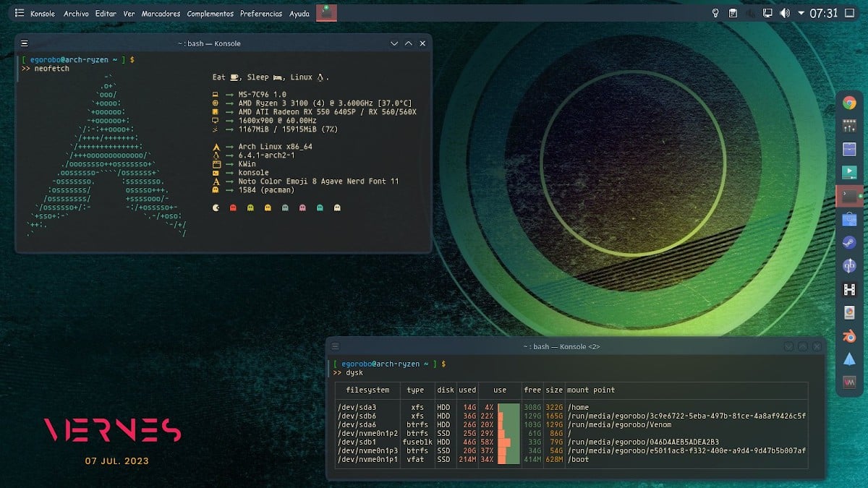
Task: Click the 'neofetch' command text
Action: coord(53,68)
